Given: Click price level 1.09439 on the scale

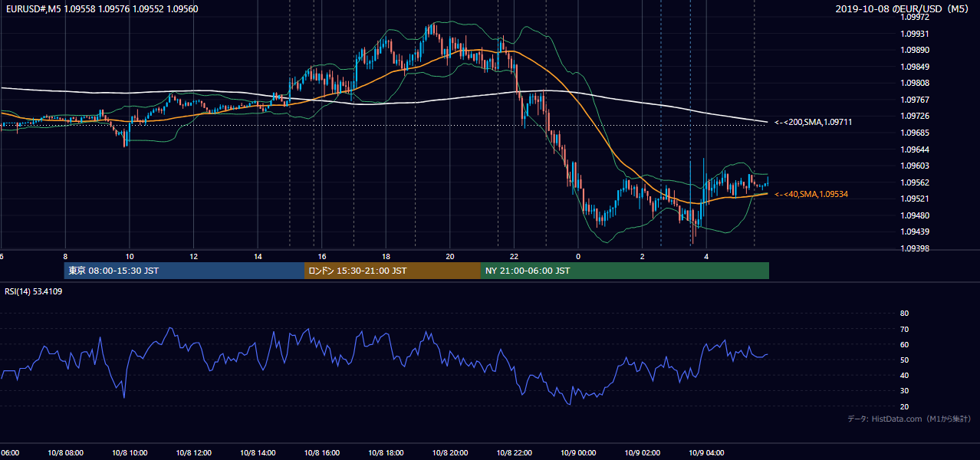Looking at the screenshot, I should tap(915, 232).
